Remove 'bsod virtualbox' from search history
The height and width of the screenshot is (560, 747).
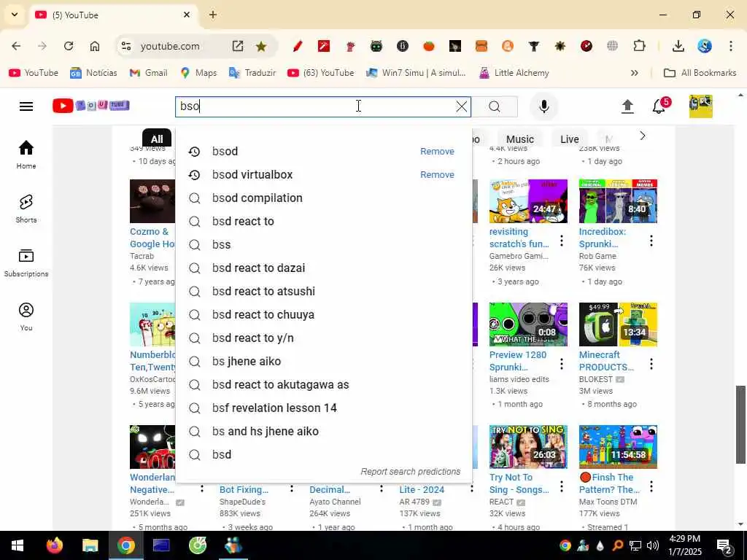pyautogui.click(x=437, y=175)
